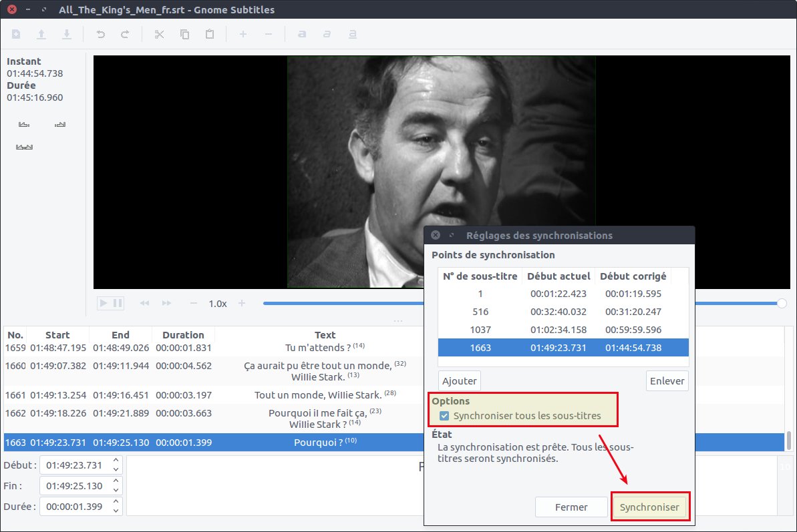Toggle bold text formatting
Image resolution: width=797 pixels, height=532 pixels.
pyautogui.click(x=302, y=34)
